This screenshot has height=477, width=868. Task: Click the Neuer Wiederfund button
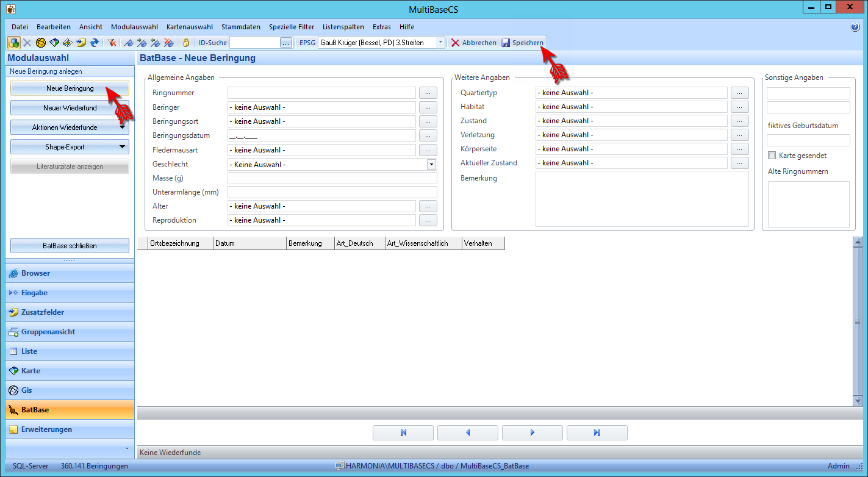pos(70,108)
